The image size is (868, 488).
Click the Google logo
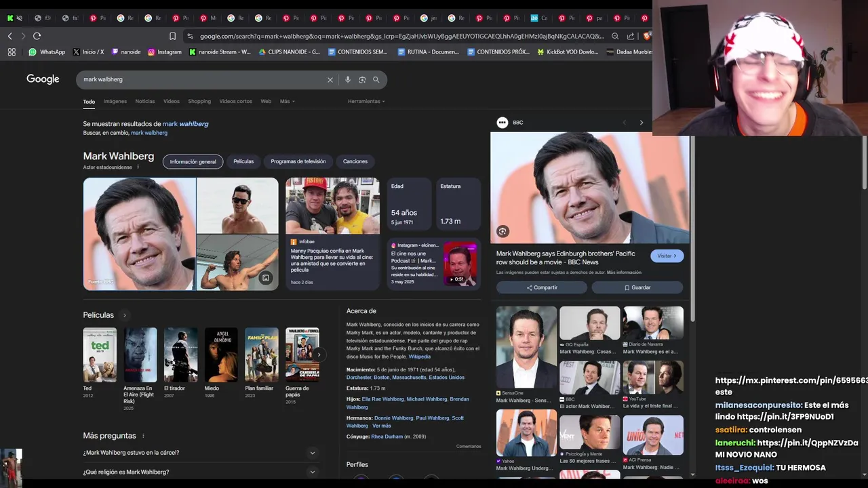43,79
